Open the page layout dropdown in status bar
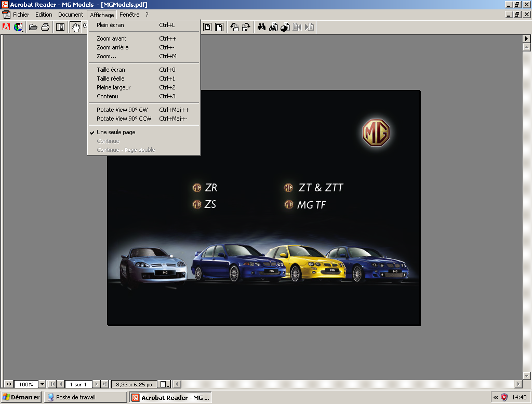 [165, 384]
